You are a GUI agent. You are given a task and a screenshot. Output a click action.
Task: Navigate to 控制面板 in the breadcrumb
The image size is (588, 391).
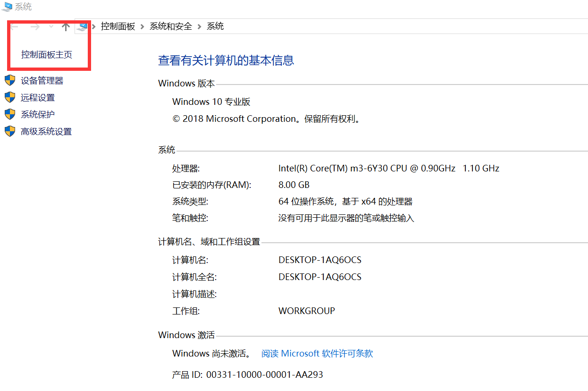[118, 26]
